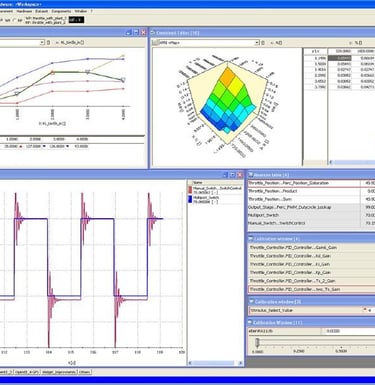Click the Measure table title bar icon
This screenshot has height=385, width=375.
(251, 175)
